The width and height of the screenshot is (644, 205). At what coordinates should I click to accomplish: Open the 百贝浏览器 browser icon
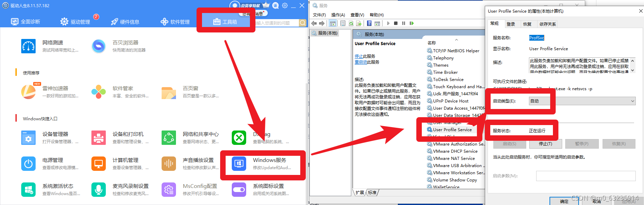pyautogui.click(x=99, y=46)
